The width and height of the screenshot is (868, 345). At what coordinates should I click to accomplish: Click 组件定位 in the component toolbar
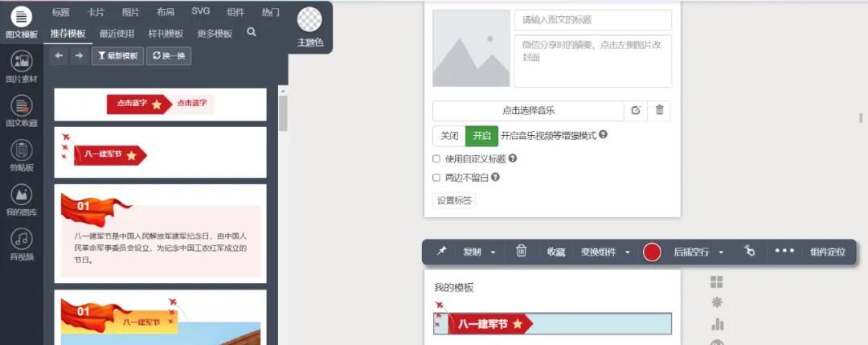coord(828,252)
